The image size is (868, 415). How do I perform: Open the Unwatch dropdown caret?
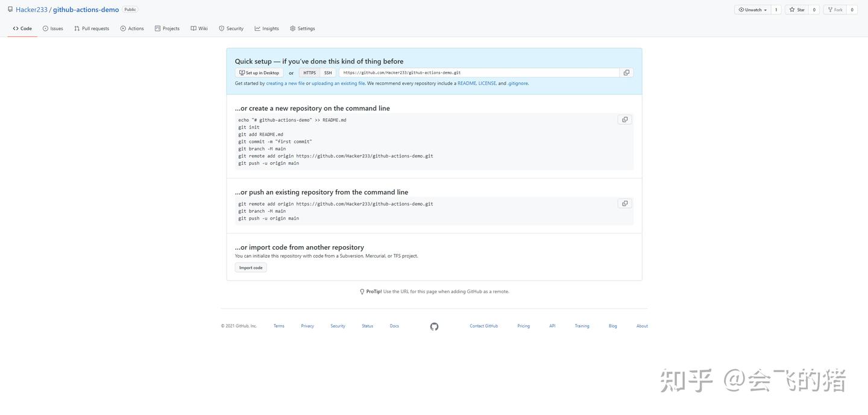pyautogui.click(x=766, y=10)
